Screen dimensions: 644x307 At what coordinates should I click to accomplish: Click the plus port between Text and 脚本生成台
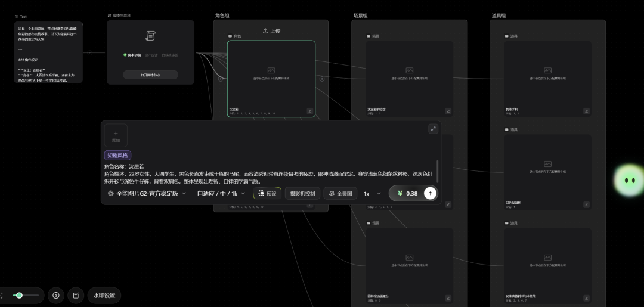89,52
